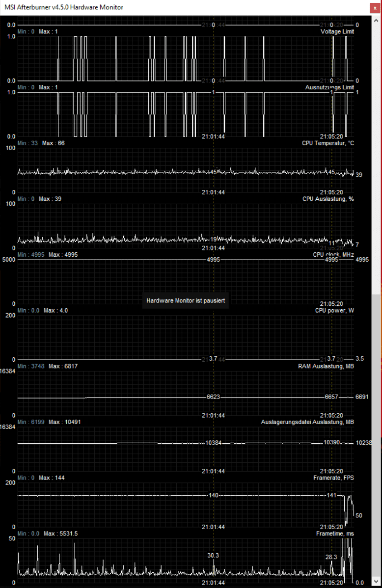Click the current framerate value 50
This screenshot has height=588, width=382.
click(x=359, y=516)
